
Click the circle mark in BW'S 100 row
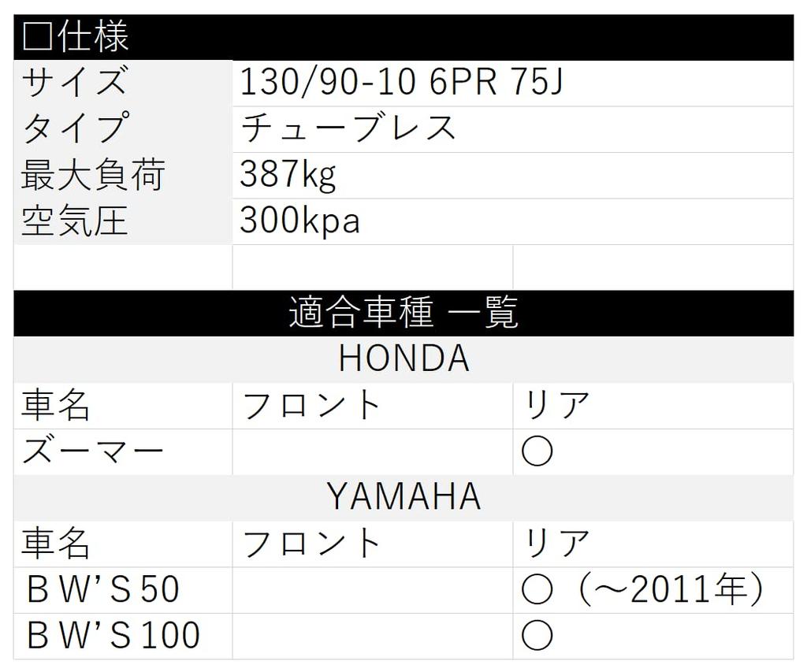pyautogui.click(x=537, y=636)
